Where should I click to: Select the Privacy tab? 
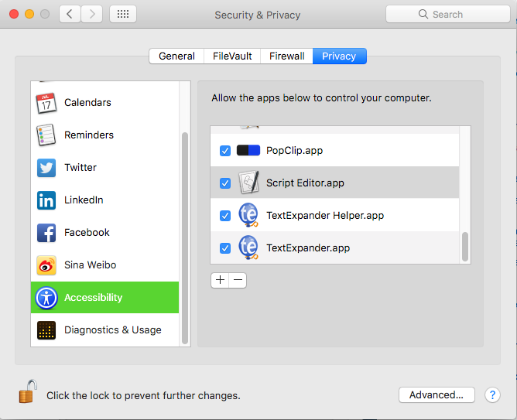click(339, 56)
